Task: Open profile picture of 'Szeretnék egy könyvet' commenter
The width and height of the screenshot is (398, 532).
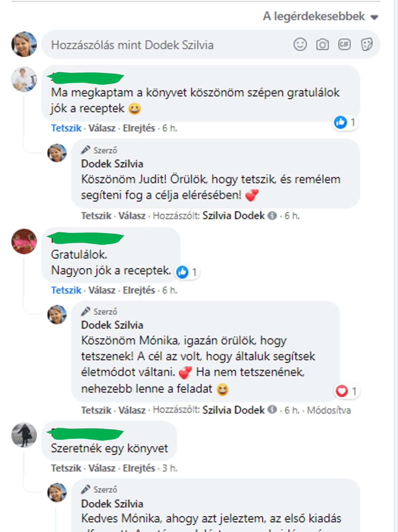Action: [x=24, y=435]
